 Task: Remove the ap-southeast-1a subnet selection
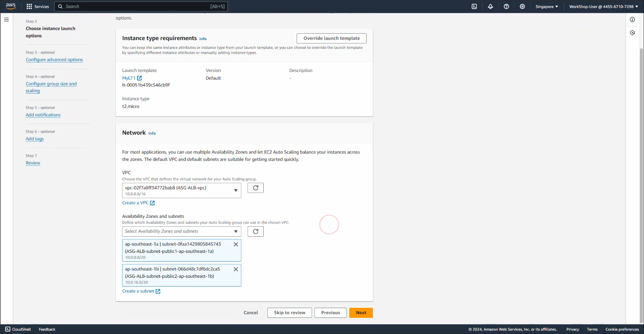click(x=236, y=244)
